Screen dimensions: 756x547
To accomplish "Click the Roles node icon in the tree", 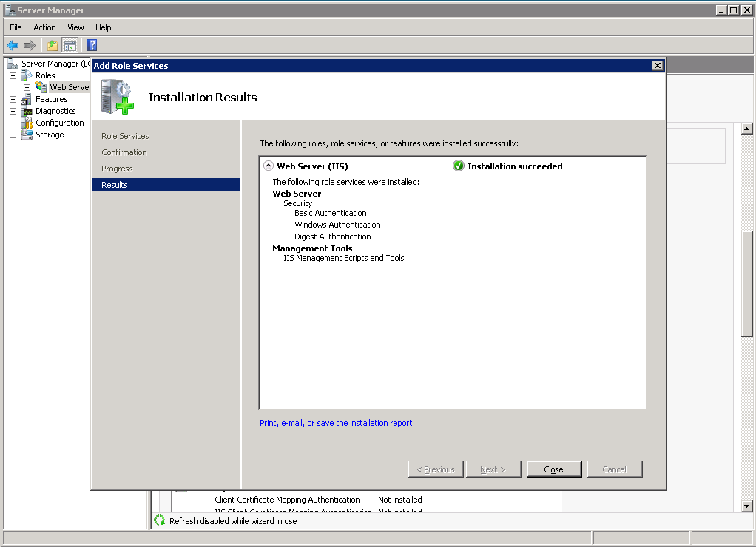I will point(27,75).
